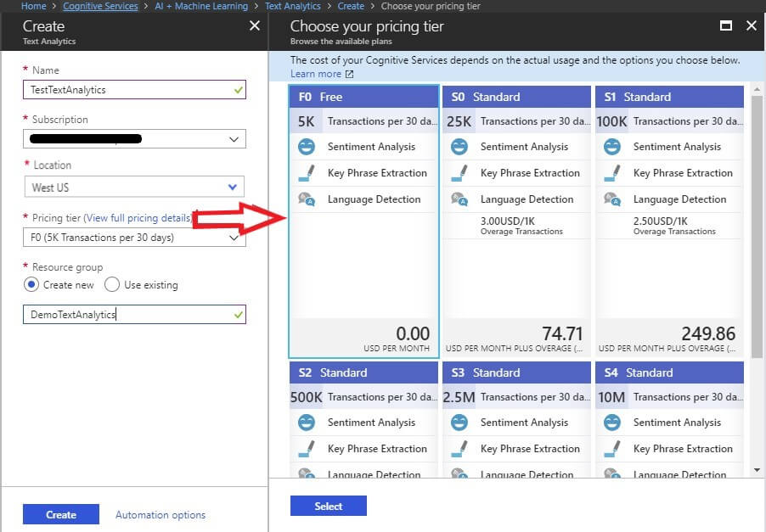Viewport: 766px width, 532px height.
Task: Click the Name field containing TestTextAnalytics
Action: coord(134,90)
